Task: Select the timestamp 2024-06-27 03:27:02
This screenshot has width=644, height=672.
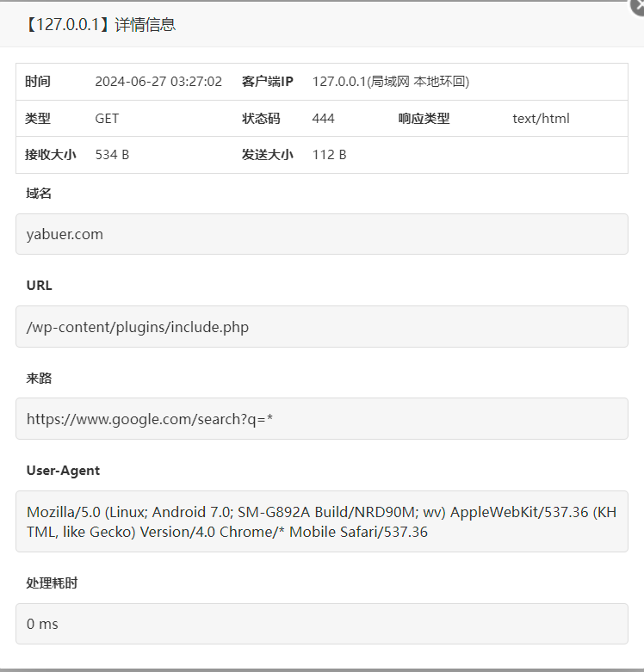Action: click(x=158, y=82)
